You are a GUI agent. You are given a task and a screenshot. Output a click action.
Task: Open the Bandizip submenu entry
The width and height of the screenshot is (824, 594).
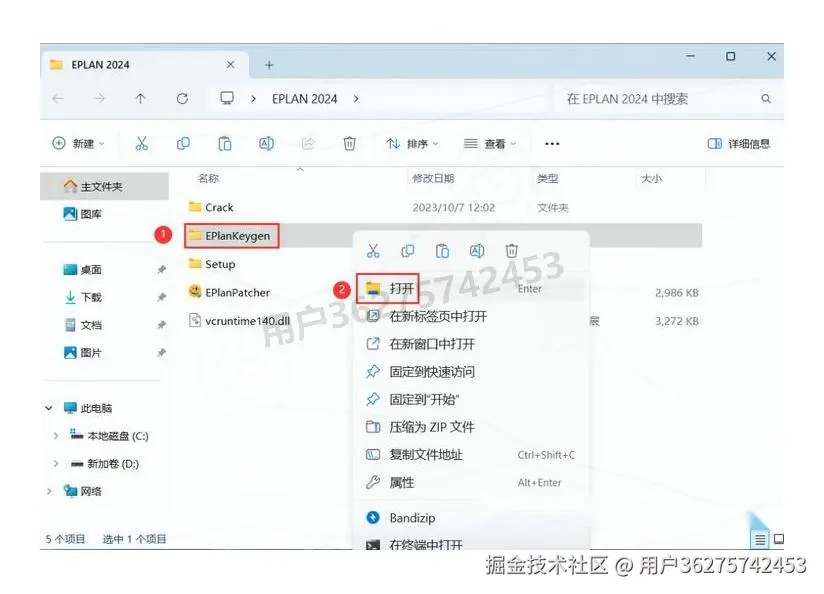(x=471, y=518)
